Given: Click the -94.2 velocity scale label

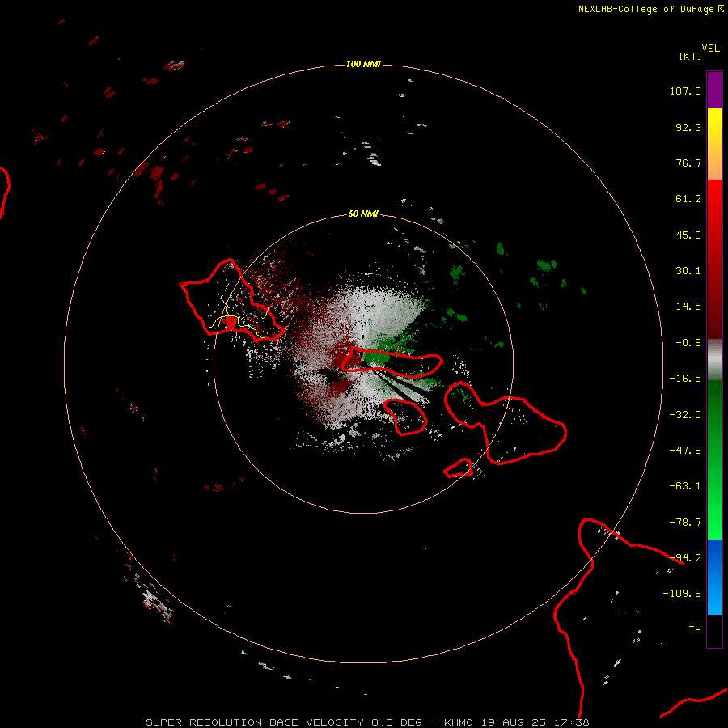Looking at the screenshot, I should pyautogui.click(x=685, y=558).
